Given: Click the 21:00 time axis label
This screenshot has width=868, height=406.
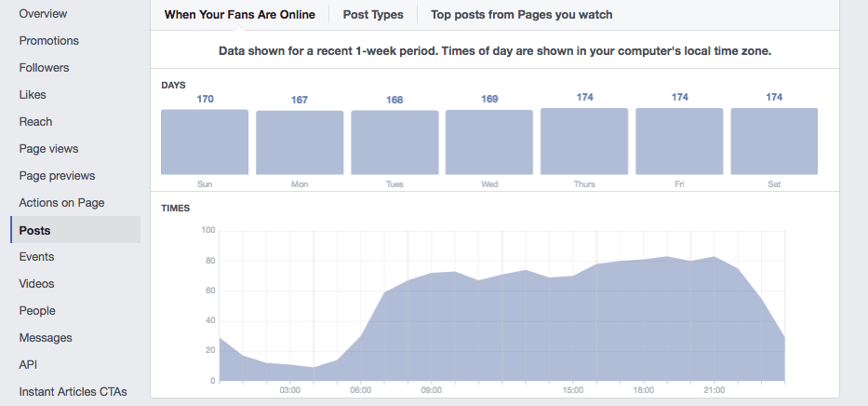Looking at the screenshot, I should coord(714,390).
